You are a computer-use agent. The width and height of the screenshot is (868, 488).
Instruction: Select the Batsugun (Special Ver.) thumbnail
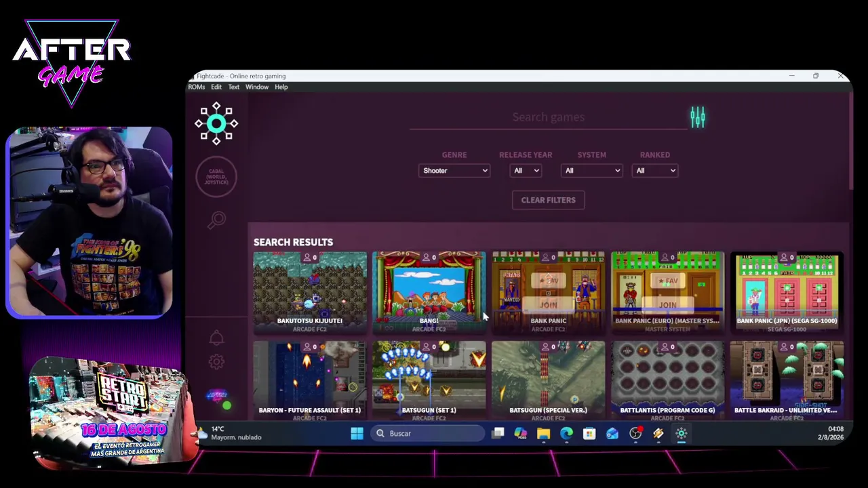click(548, 381)
